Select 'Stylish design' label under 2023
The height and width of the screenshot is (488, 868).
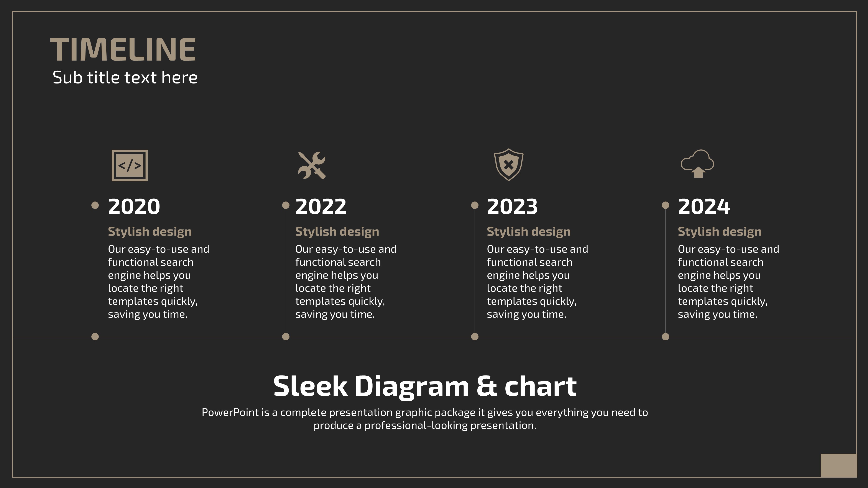tap(529, 232)
